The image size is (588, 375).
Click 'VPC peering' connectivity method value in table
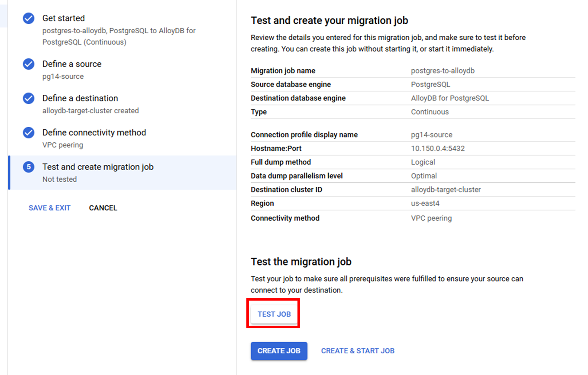pyautogui.click(x=431, y=218)
